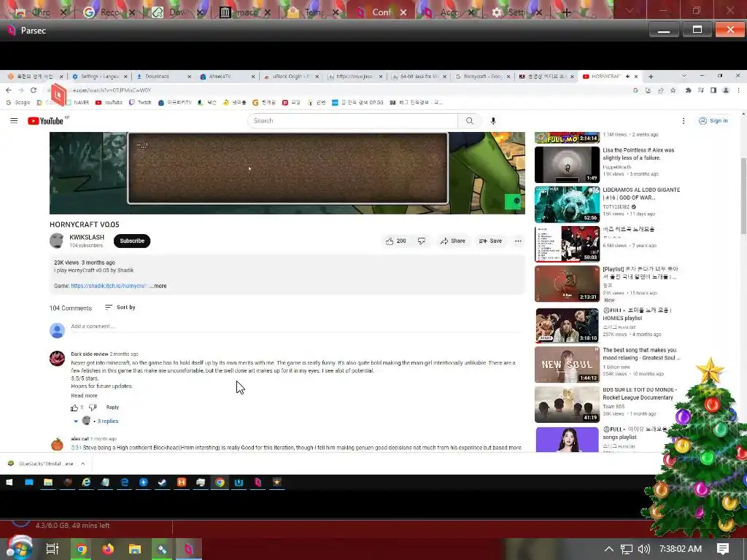Open the local File Explorer taskbar icon
Viewport: 747px width, 560px height.
tap(135, 549)
